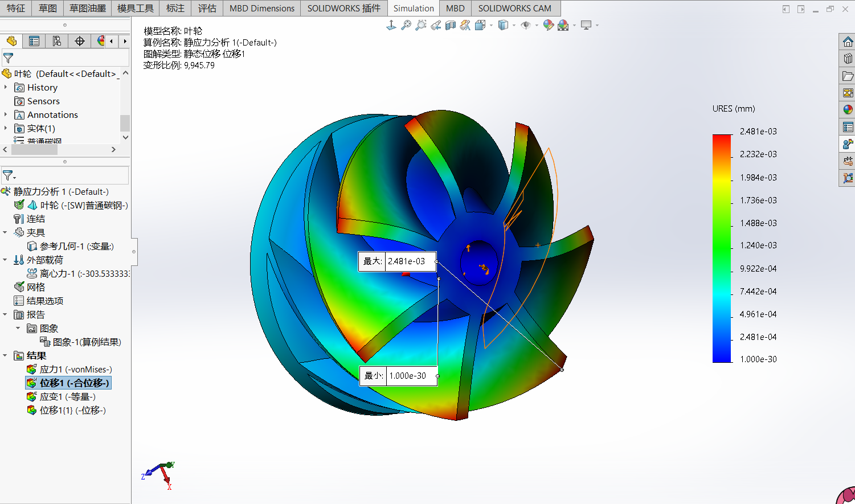
Task: Open SOLIDWORKS Resources home icon in task pane
Action: click(848, 42)
